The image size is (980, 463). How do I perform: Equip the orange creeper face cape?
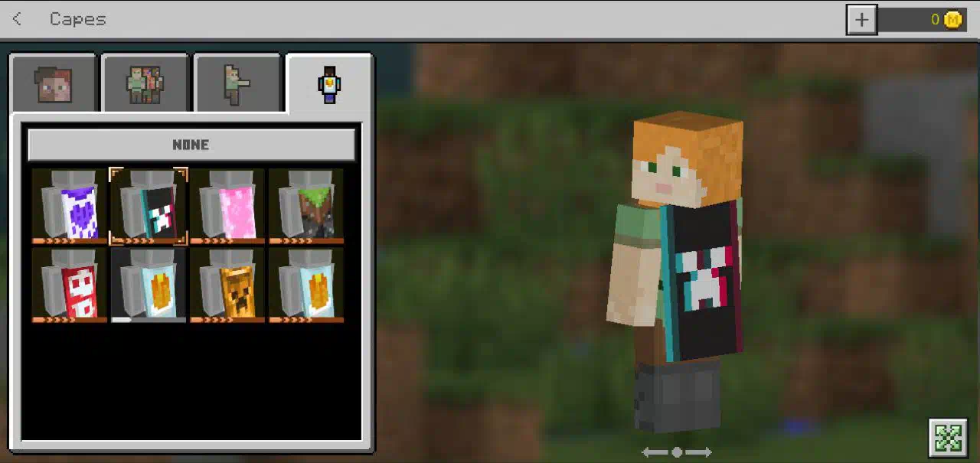click(x=227, y=285)
